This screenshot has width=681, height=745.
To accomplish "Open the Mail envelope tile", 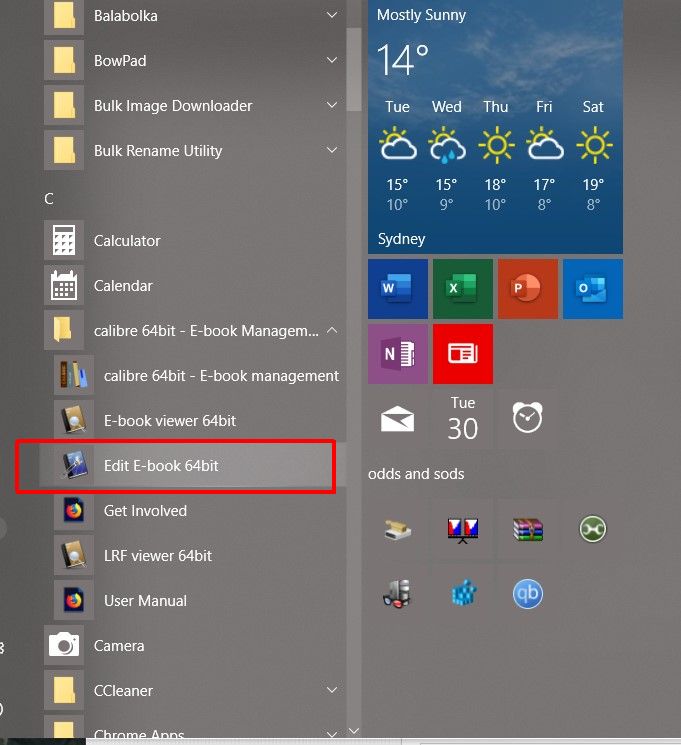I will (x=398, y=419).
